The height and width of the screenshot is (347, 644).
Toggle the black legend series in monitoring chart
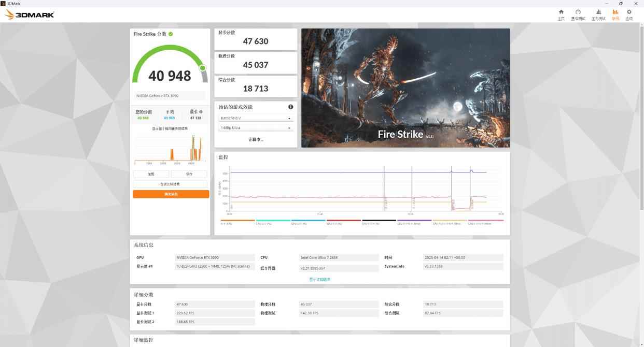(x=379, y=221)
